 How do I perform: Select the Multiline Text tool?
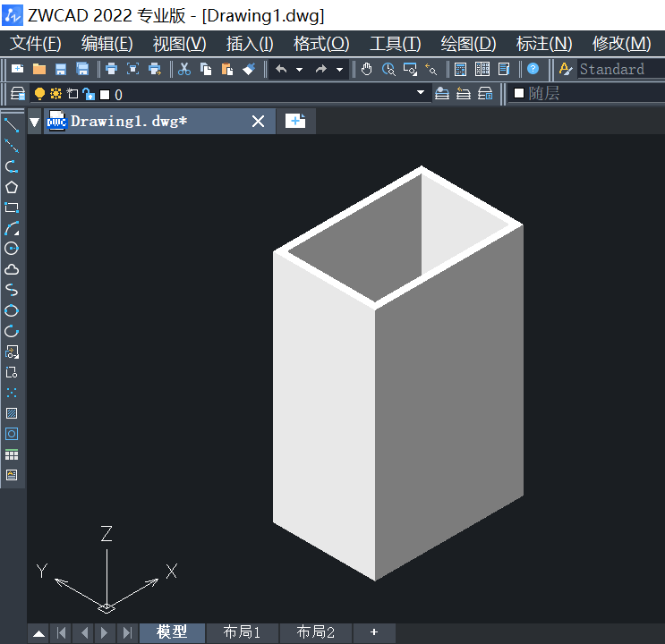[12, 475]
